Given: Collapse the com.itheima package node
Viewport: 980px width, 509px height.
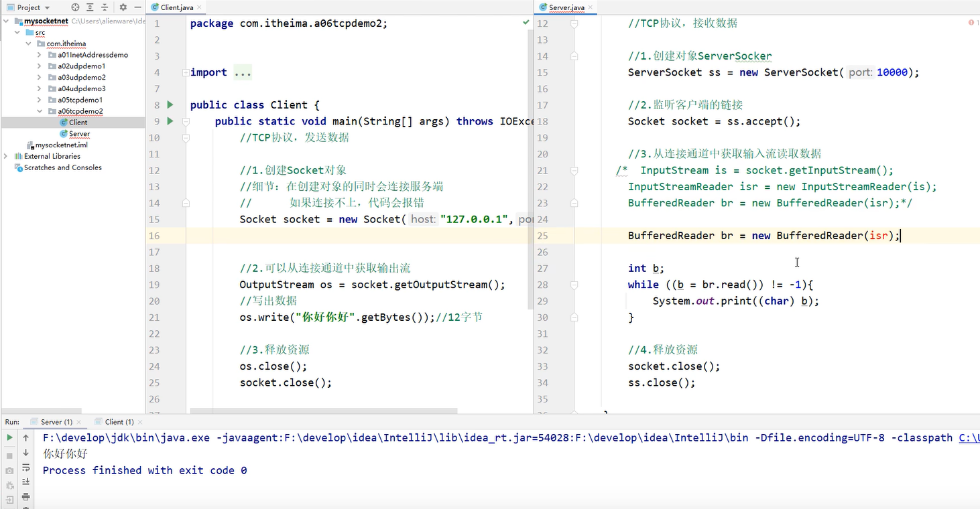Looking at the screenshot, I should click(29, 43).
